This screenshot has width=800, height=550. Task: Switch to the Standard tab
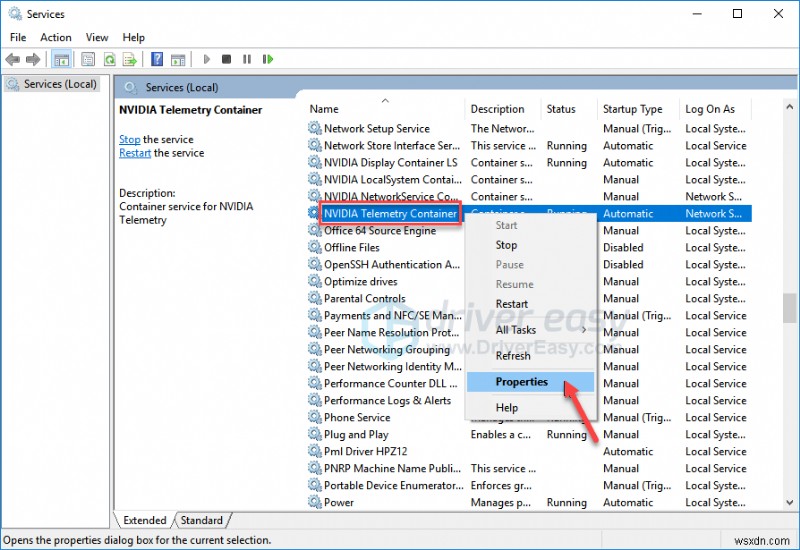tap(202, 520)
